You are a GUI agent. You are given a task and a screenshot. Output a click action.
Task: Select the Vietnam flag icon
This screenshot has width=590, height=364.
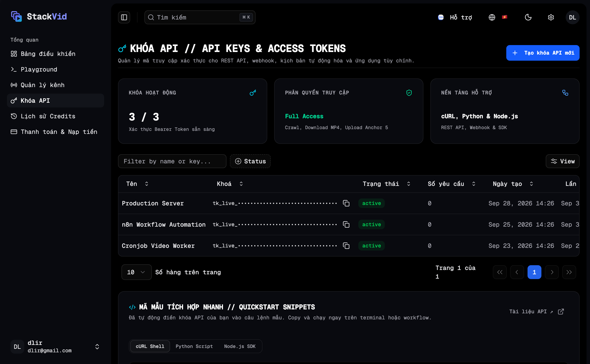[x=505, y=17]
